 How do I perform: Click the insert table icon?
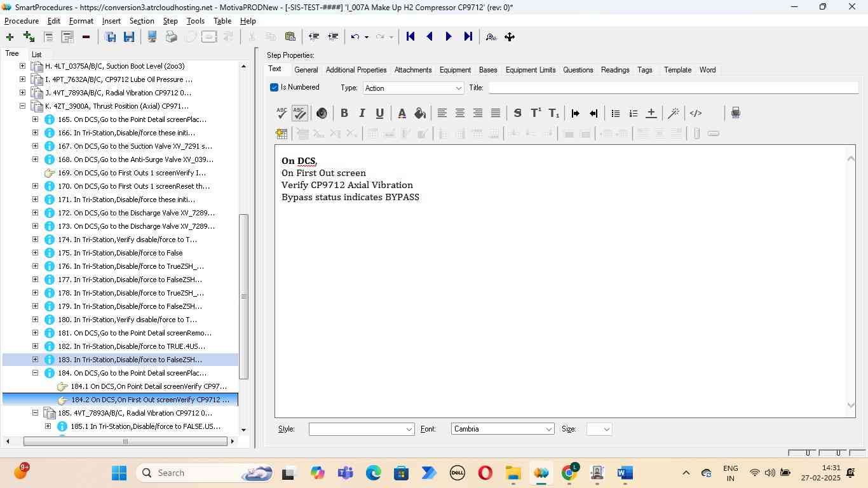tap(281, 133)
